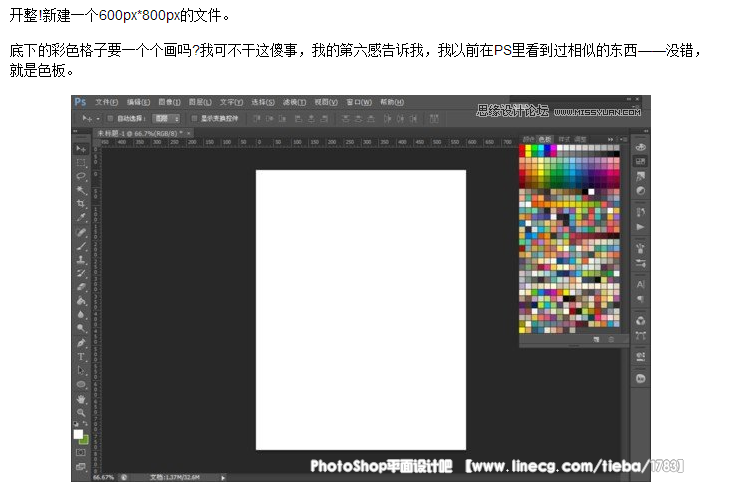
Task: Select the Eraser tool
Action: 81,286
